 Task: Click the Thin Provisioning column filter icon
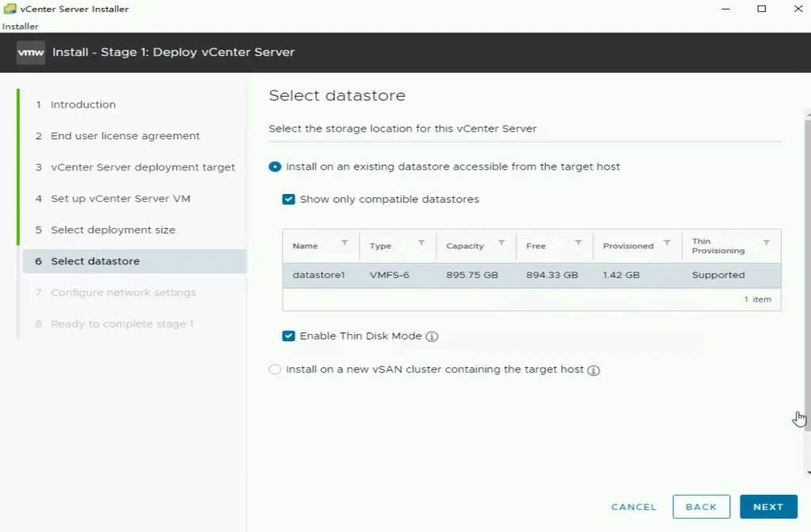click(766, 243)
